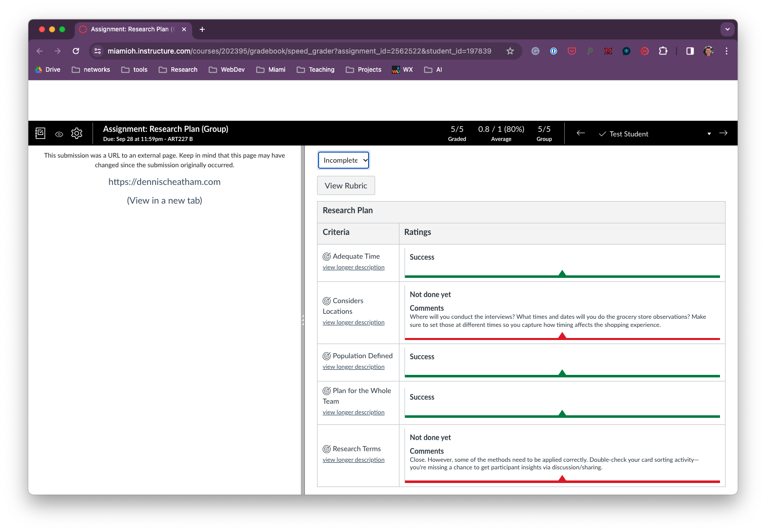The height and width of the screenshot is (532, 766).
Task: Go to next student arrow
Action: click(x=724, y=133)
